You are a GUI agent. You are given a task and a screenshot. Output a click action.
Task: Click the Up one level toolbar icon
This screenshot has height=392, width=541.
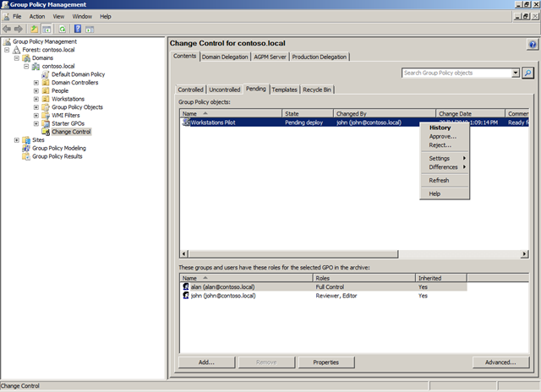click(36, 29)
